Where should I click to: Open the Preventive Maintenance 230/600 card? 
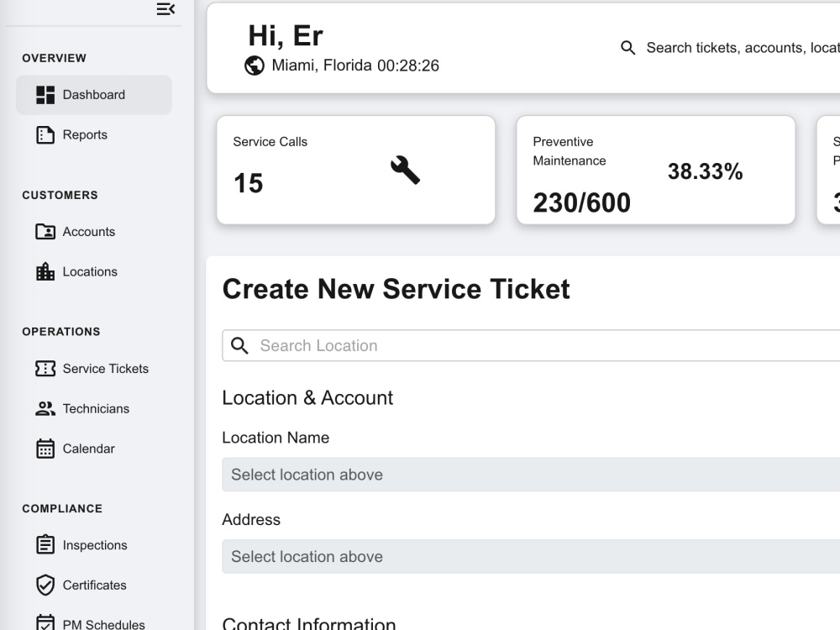tap(656, 170)
